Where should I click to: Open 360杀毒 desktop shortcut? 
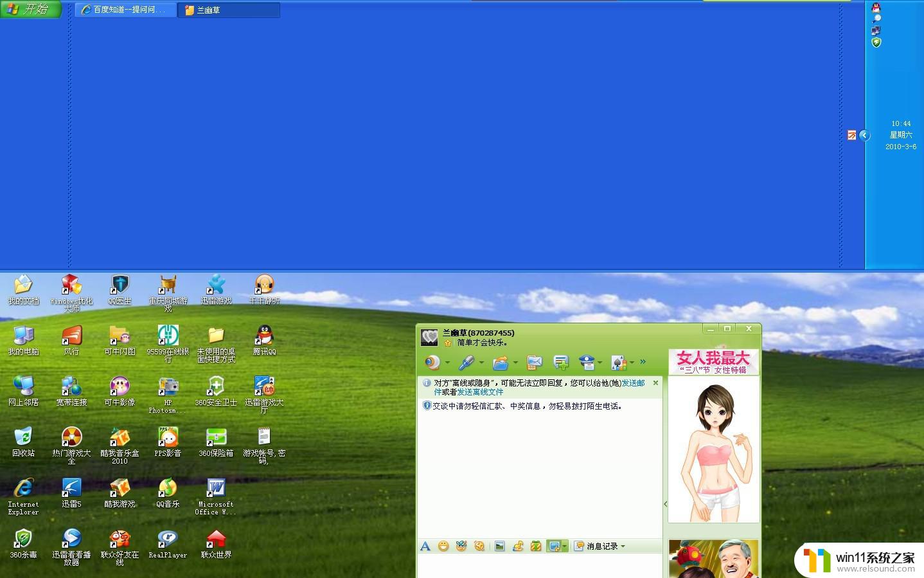[23, 544]
